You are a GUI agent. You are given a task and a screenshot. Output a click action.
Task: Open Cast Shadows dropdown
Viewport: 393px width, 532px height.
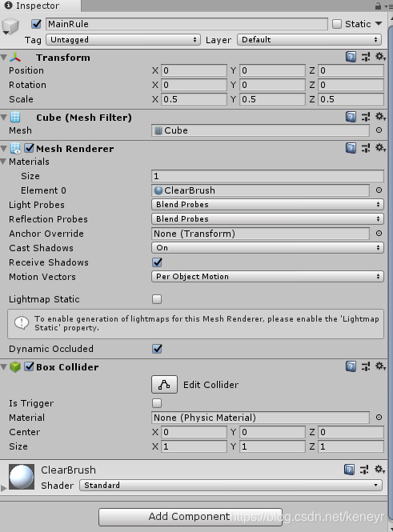pos(267,248)
